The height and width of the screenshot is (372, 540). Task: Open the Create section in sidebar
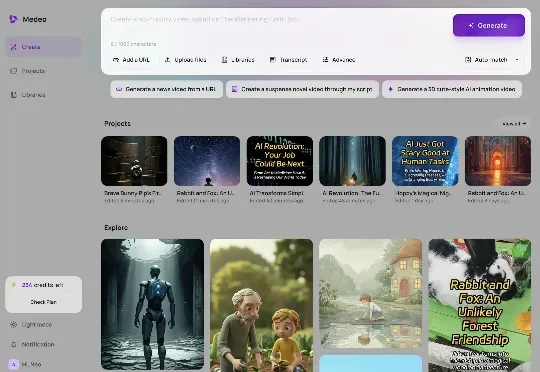pyautogui.click(x=44, y=47)
